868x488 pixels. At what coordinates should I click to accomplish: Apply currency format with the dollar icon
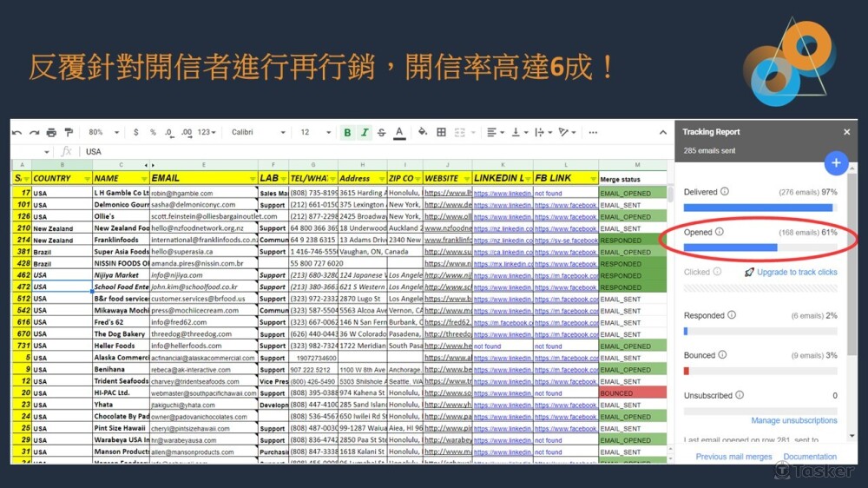pyautogui.click(x=135, y=132)
